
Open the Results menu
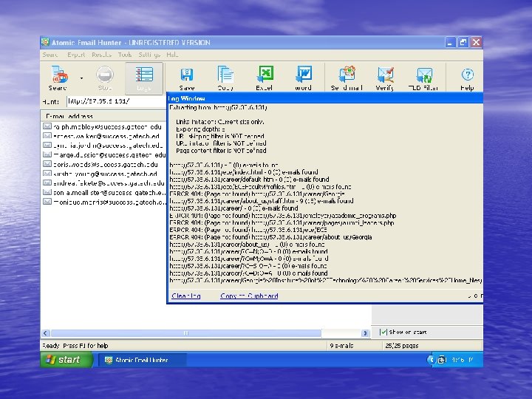point(101,55)
